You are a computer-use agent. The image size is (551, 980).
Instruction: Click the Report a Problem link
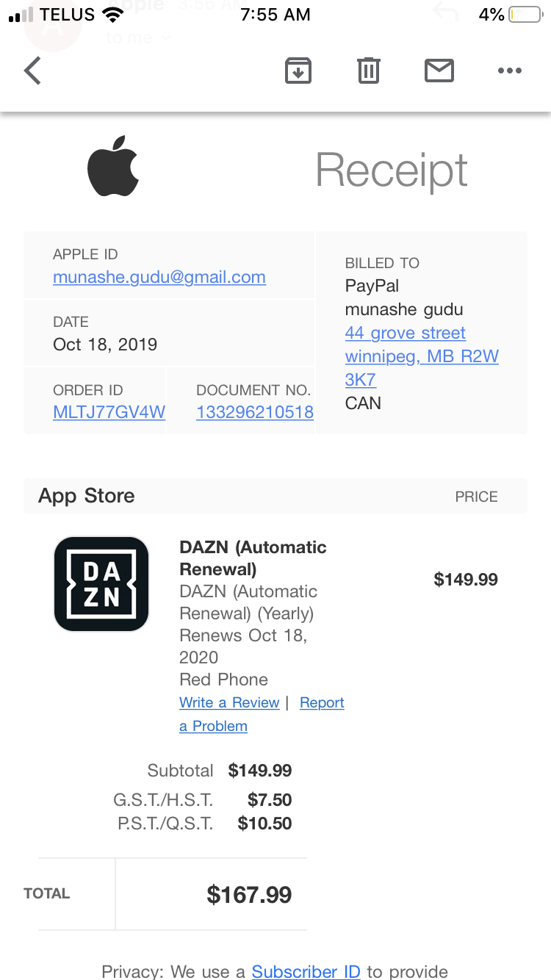tap(322, 703)
